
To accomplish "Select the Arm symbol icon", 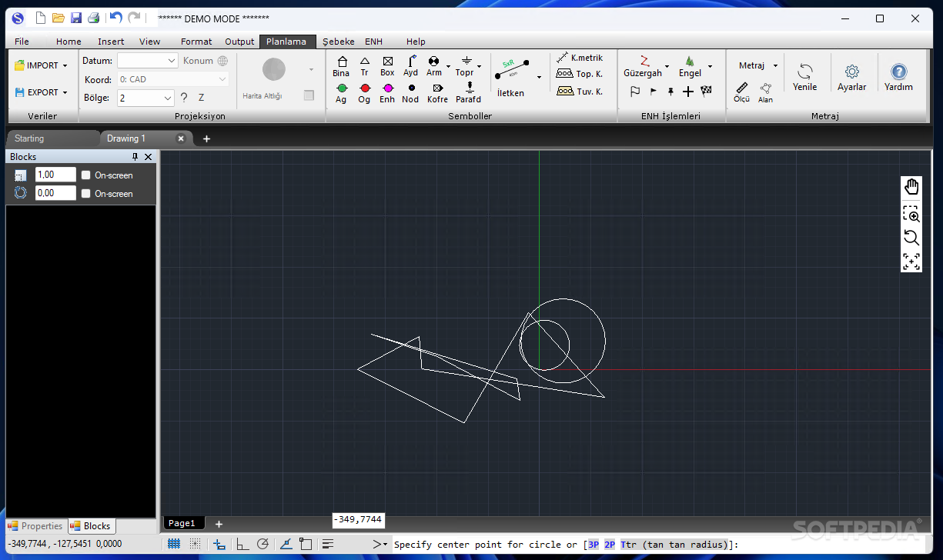I will click(434, 67).
